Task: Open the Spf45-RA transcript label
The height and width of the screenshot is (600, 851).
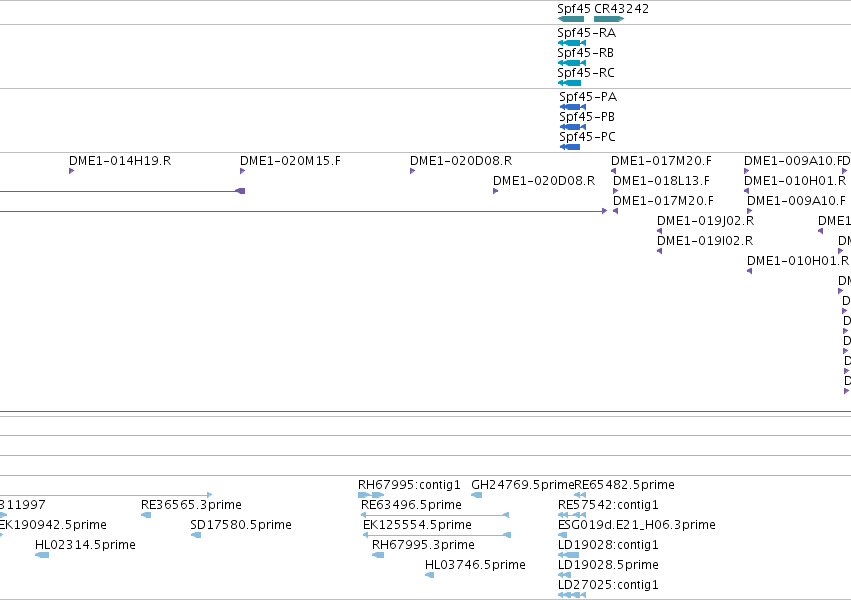Action: click(x=587, y=33)
